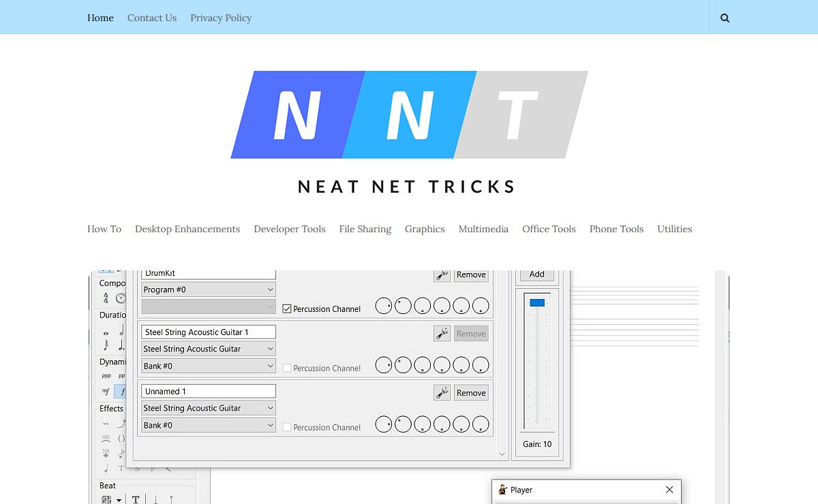Screen dimensions: 818x504
Task: Select the 4/4 time signature icon
Action: [106, 298]
